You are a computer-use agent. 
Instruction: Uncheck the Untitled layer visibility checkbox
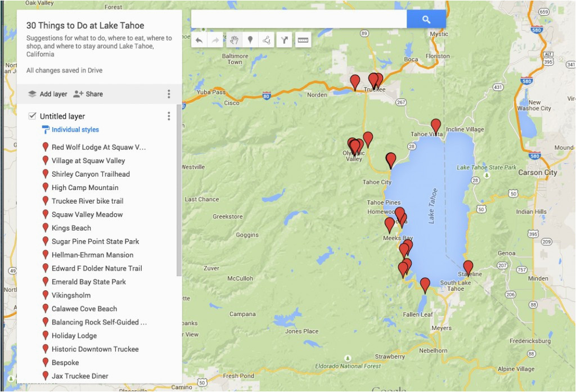32,116
